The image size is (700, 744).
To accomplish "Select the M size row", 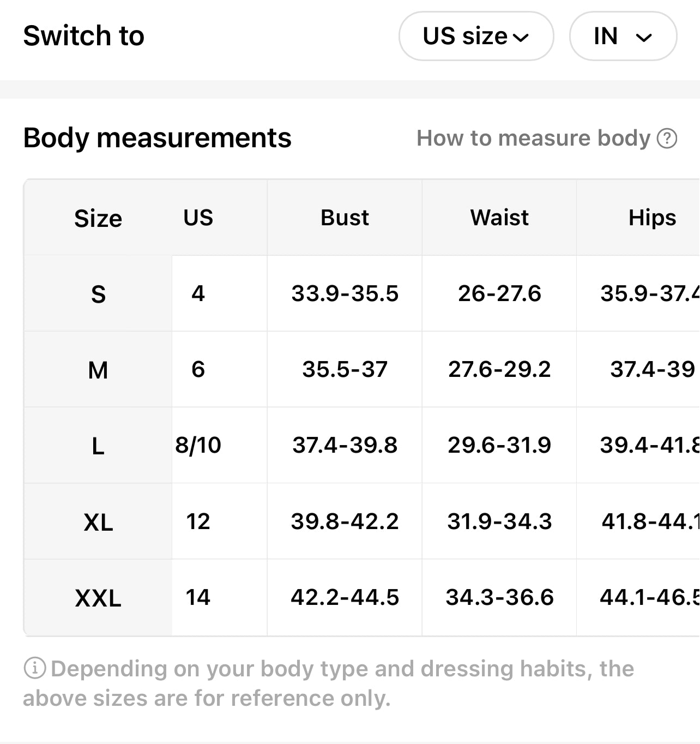I will click(98, 370).
